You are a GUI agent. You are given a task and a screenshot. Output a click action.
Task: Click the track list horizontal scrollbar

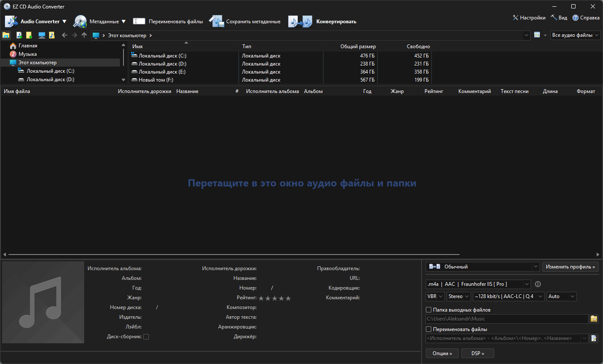pos(234,255)
